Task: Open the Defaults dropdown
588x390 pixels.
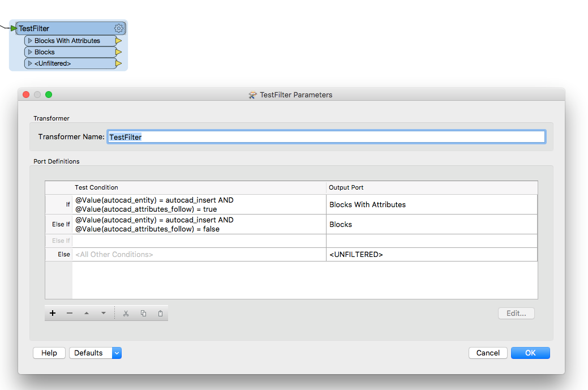Action: (116, 353)
